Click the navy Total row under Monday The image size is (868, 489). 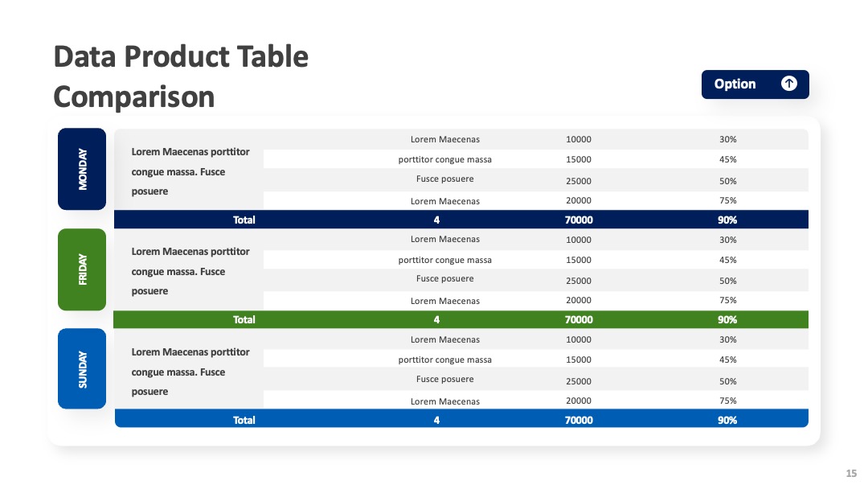click(x=461, y=220)
